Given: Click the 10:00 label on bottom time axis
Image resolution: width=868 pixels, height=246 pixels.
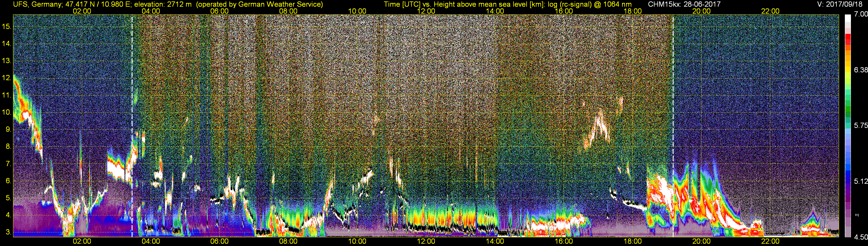Looking at the screenshot, I should (x=357, y=242).
